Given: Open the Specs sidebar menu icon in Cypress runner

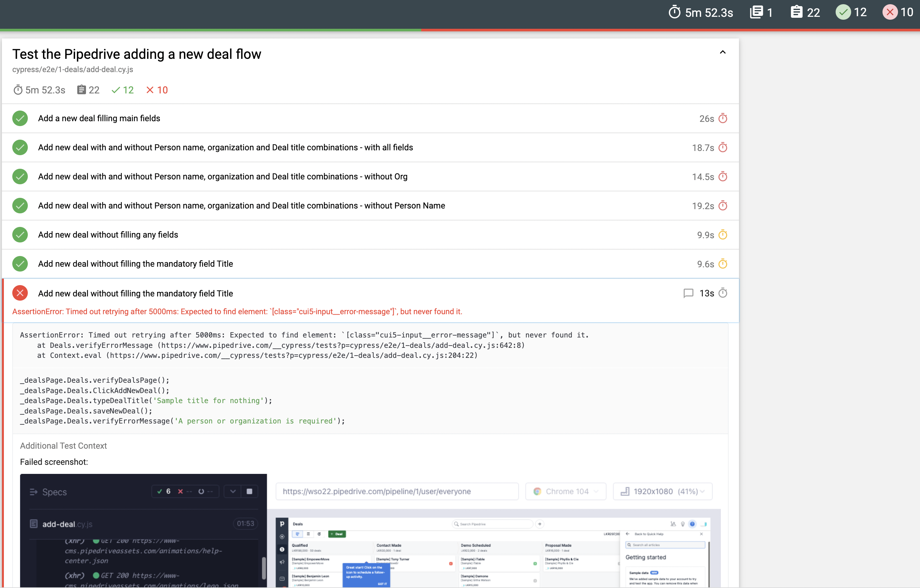Looking at the screenshot, I should point(34,492).
